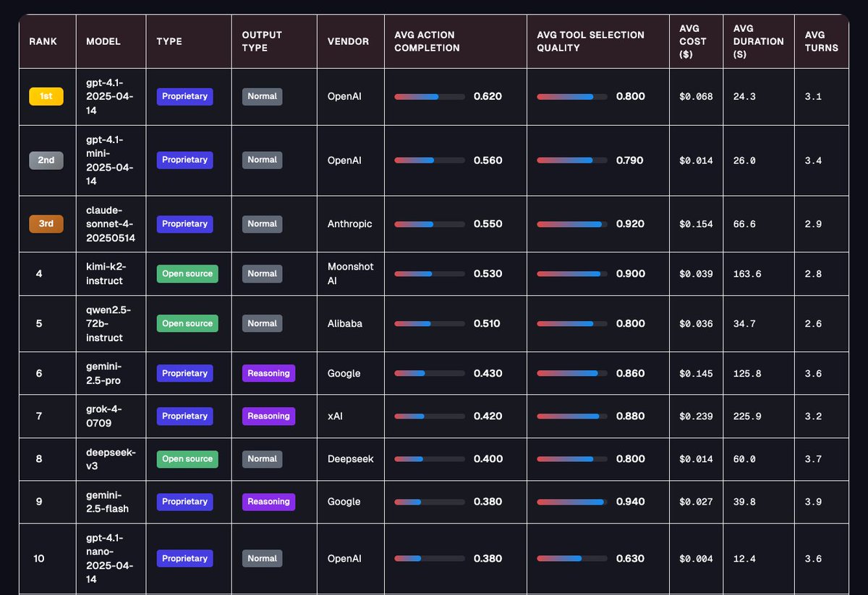Click the 3rd place bronze rank badge
Screen dimensions: 868x595
click(46, 224)
